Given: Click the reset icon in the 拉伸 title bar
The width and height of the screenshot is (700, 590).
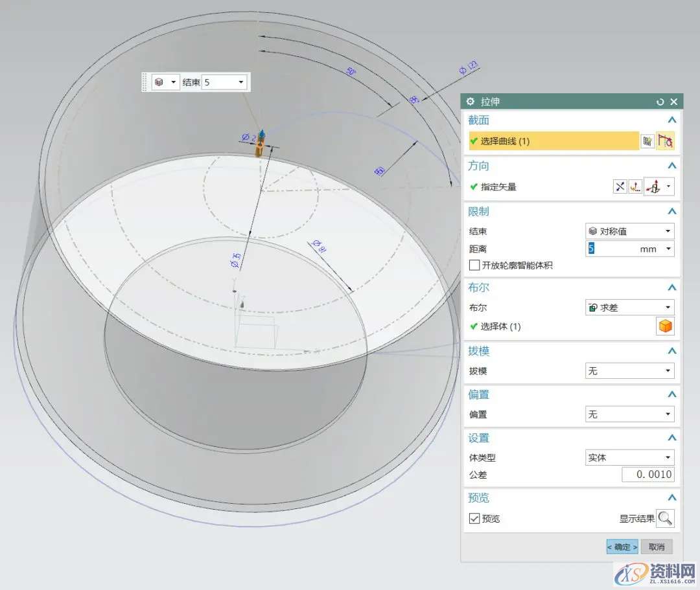Looking at the screenshot, I should click(660, 102).
